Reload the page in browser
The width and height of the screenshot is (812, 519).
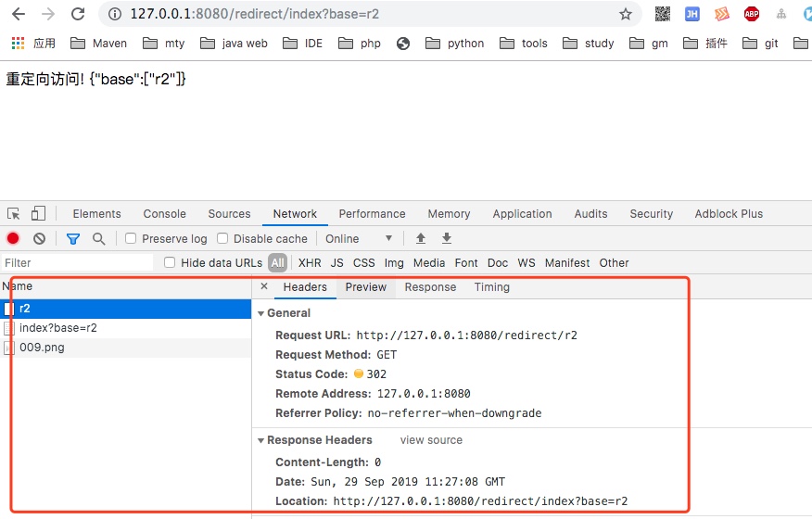point(78,14)
